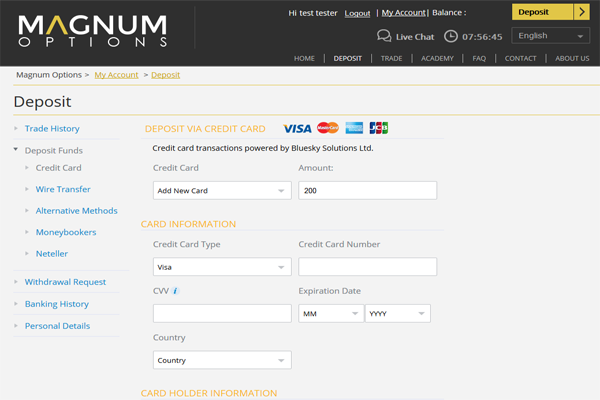The height and width of the screenshot is (400, 600).
Task: Open the YYYY expiration year dropdown
Action: (398, 313)
